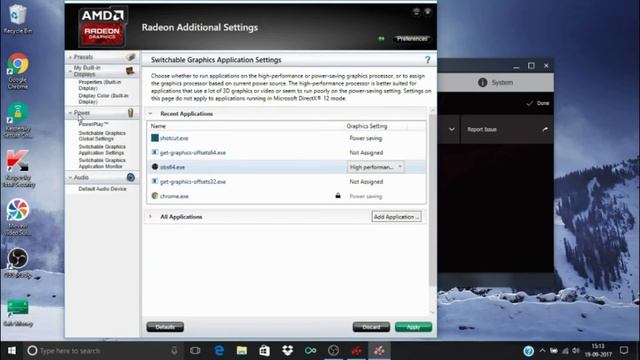Viewport: 640px width, 360px height.
Task: Open Recycle Bin desktop icon
Action: [x=17, y=19]
